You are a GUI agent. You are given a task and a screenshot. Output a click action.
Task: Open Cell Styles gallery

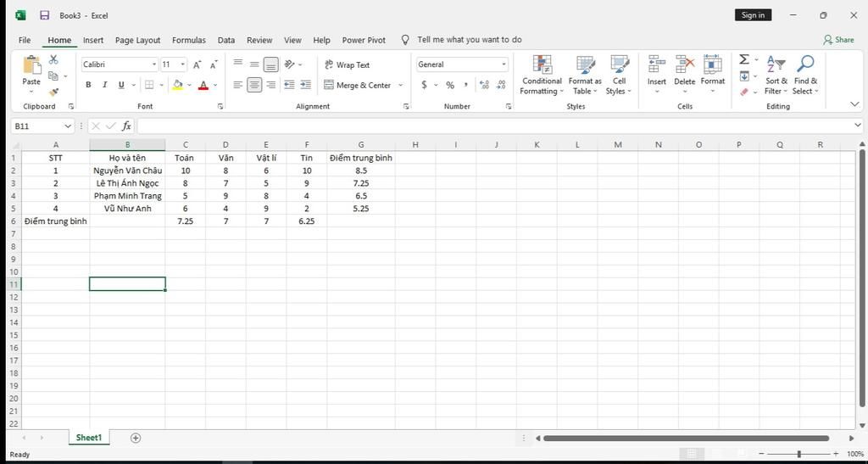(x=619, y=75)
